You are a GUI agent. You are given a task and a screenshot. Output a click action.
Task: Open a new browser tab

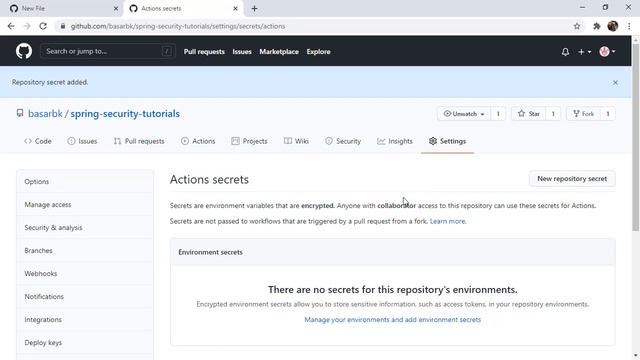(254, 9)
